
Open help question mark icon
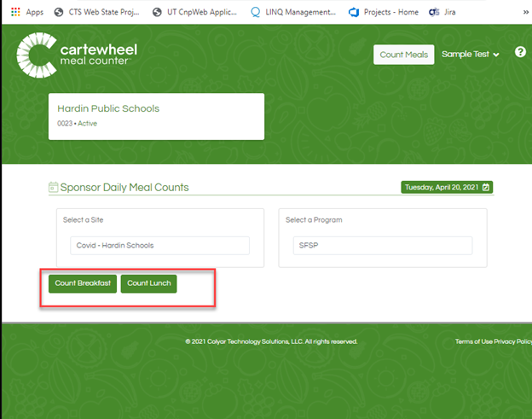(520, 52)
